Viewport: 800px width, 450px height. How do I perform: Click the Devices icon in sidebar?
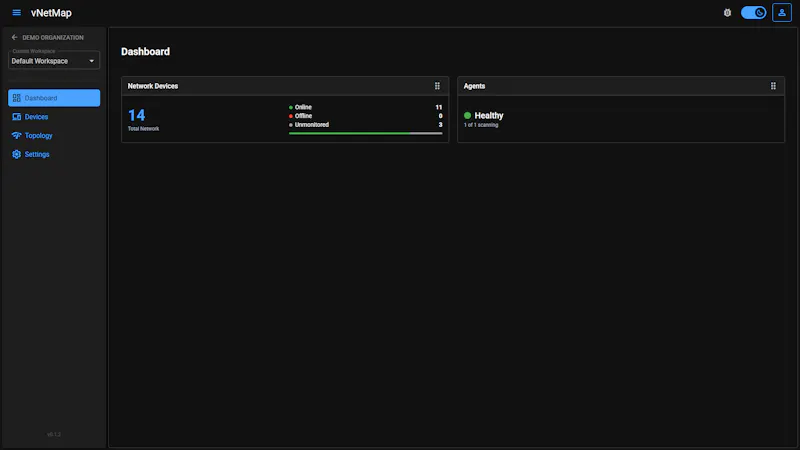[x=16, y=117]
